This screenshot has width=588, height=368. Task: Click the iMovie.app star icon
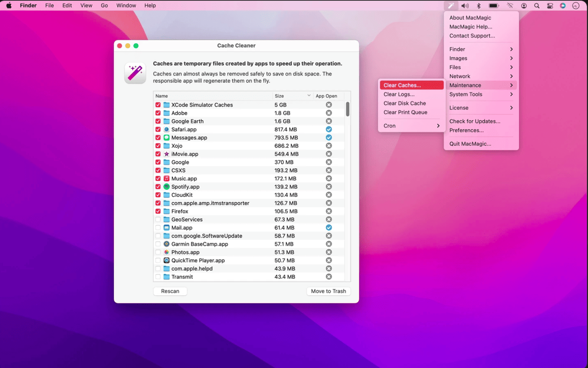[x=166, y=154]
